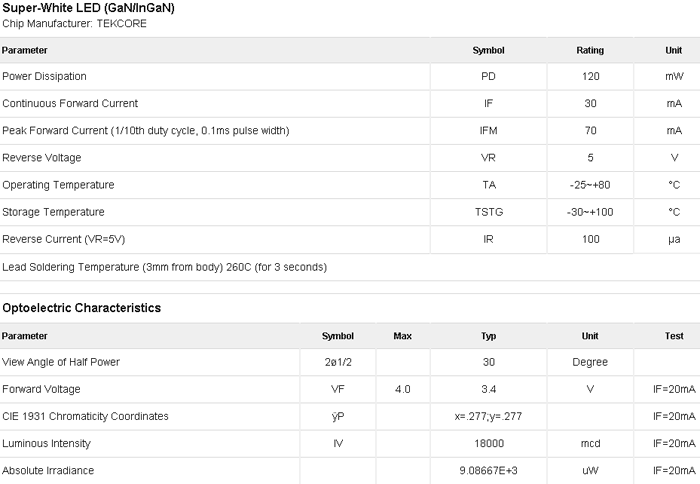Click the Lead Soldering Temperature note
Viewport: 700px width, 484px height.
point(165,267)
